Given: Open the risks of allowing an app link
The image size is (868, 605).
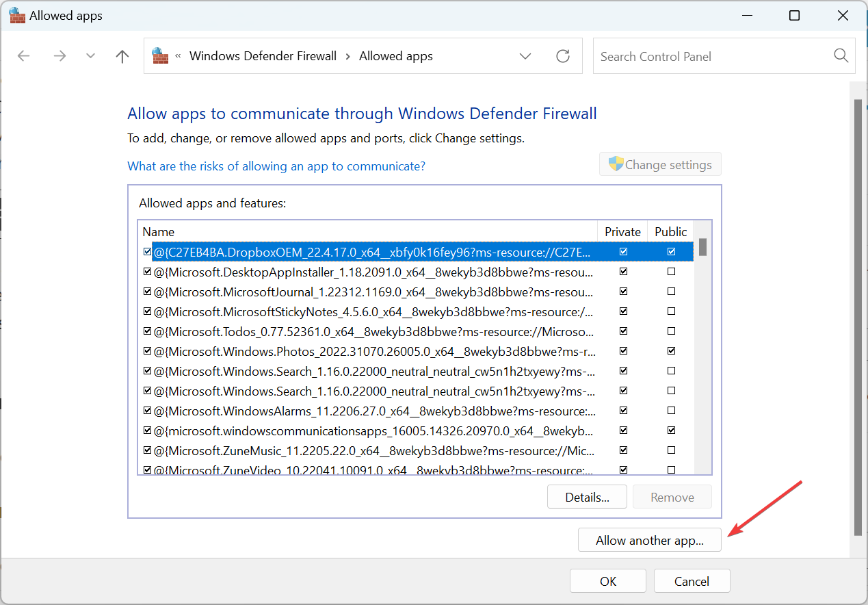Looking at the screenshot, I should coord(276,166).
